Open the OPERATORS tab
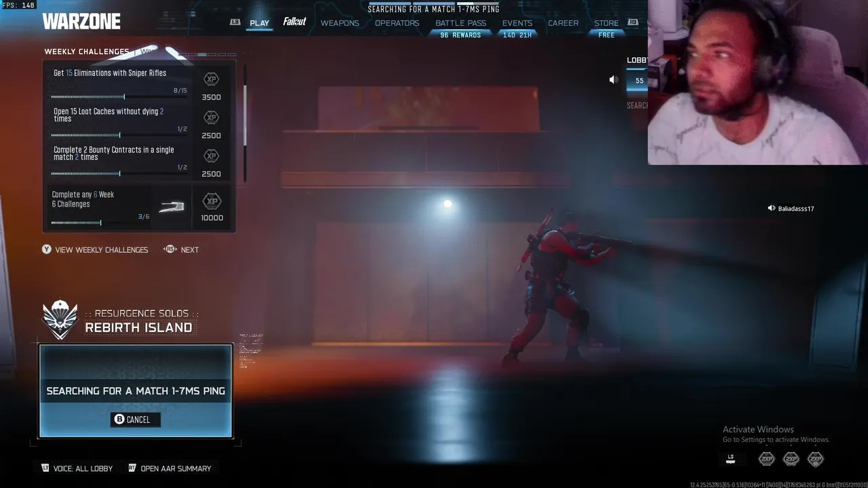 pos(397,23)
